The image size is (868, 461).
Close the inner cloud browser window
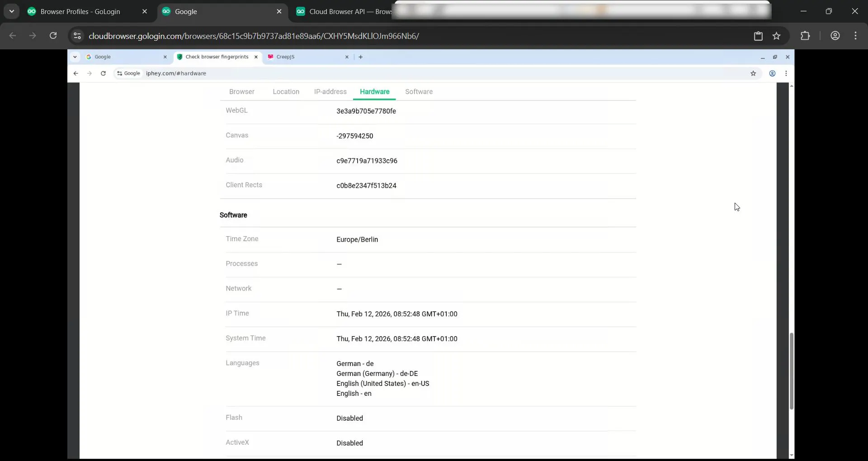tap(788, 57)
